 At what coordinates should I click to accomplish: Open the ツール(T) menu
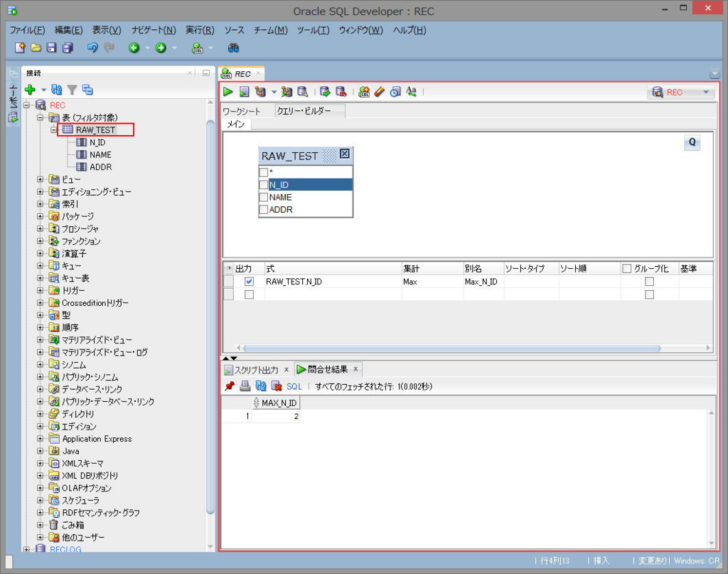click(x=314, y=30)
